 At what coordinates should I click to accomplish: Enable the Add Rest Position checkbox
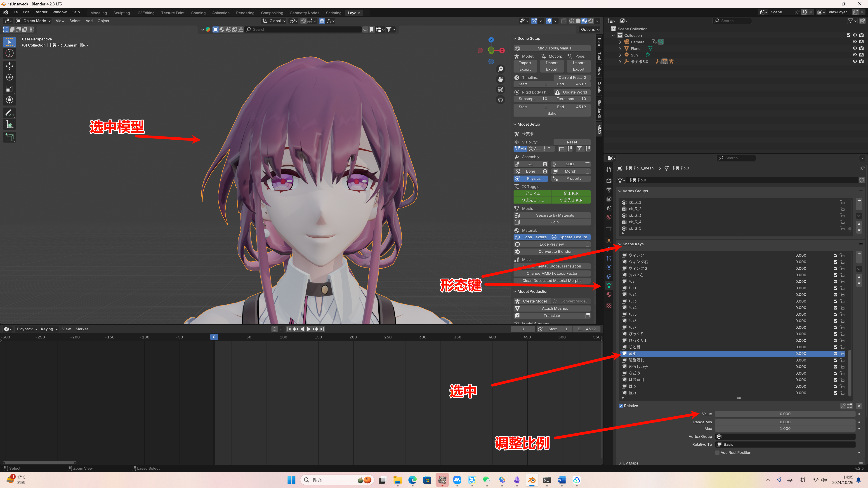[x=717, y=453]
